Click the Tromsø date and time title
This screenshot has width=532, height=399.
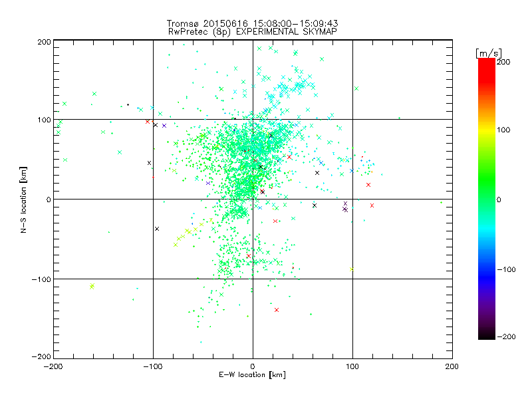tap(252, 23)
